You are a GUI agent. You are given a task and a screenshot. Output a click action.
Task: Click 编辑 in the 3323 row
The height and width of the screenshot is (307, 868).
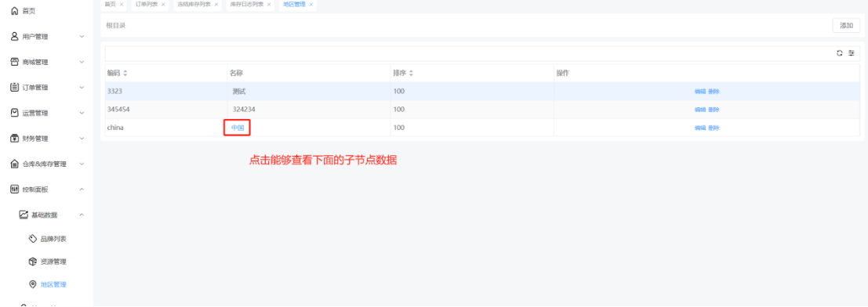coord(700,92)
